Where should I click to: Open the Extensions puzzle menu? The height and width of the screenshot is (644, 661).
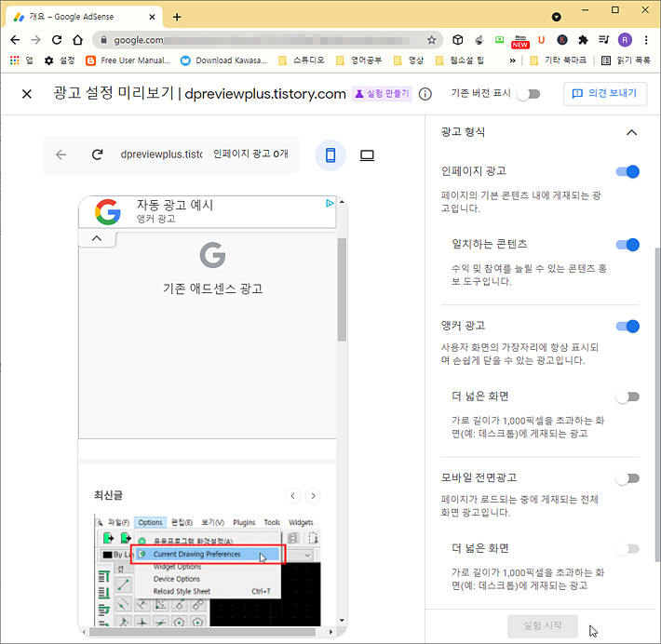point(583,40)
